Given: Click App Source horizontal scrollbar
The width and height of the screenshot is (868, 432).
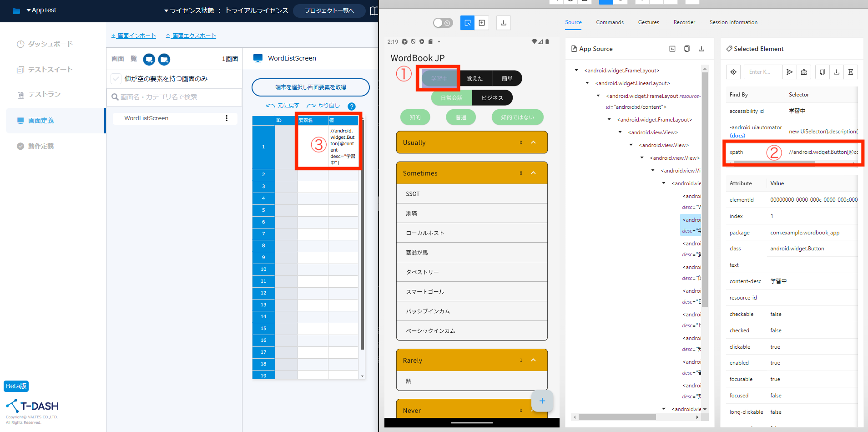Looking at the screenshot, I should (617, 417).
